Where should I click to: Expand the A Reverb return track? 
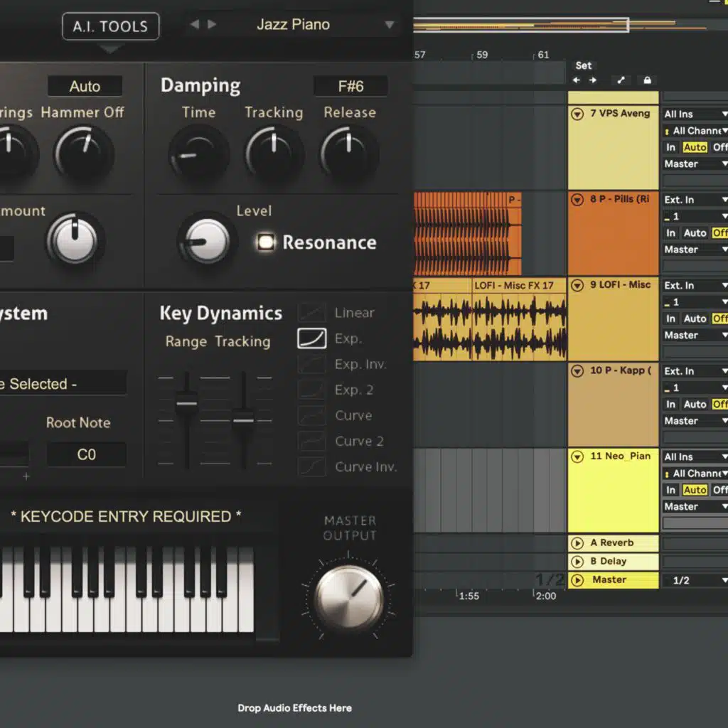point(577,543)
